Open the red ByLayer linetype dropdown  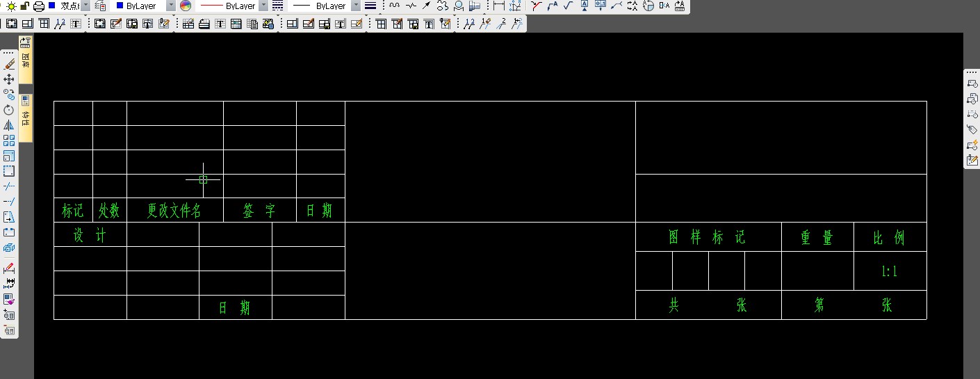(x=263, y=6)
